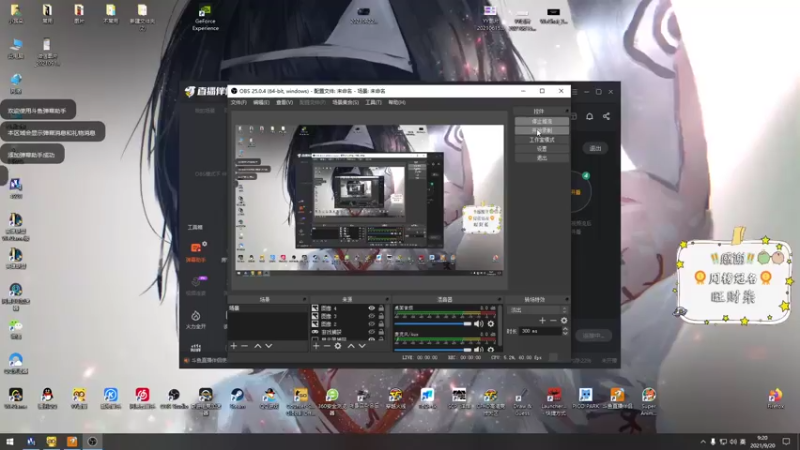
Task: Open 360安全卫士 desktop shortcut
Action: 332,401
